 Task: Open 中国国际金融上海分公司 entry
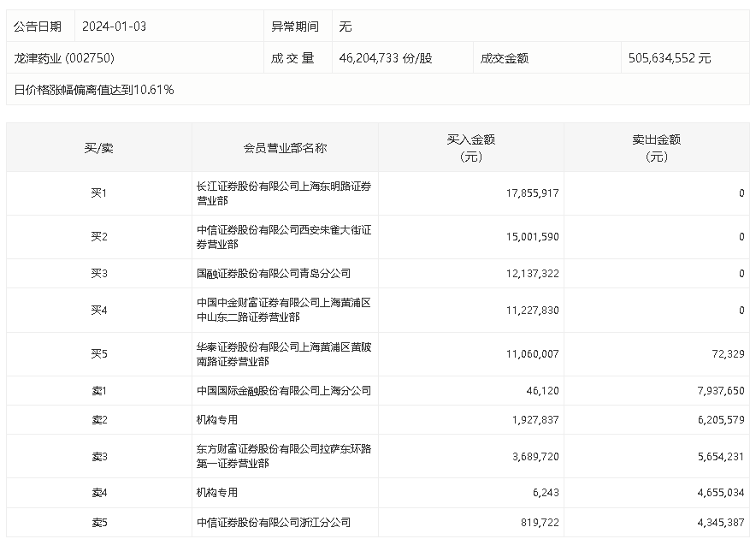pyautogui.click(x=284, y=391)
